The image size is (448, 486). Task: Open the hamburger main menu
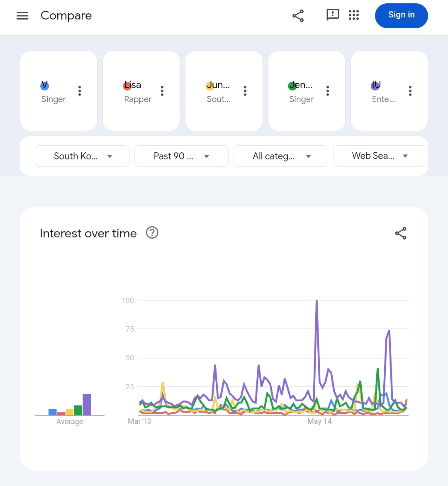22,15
